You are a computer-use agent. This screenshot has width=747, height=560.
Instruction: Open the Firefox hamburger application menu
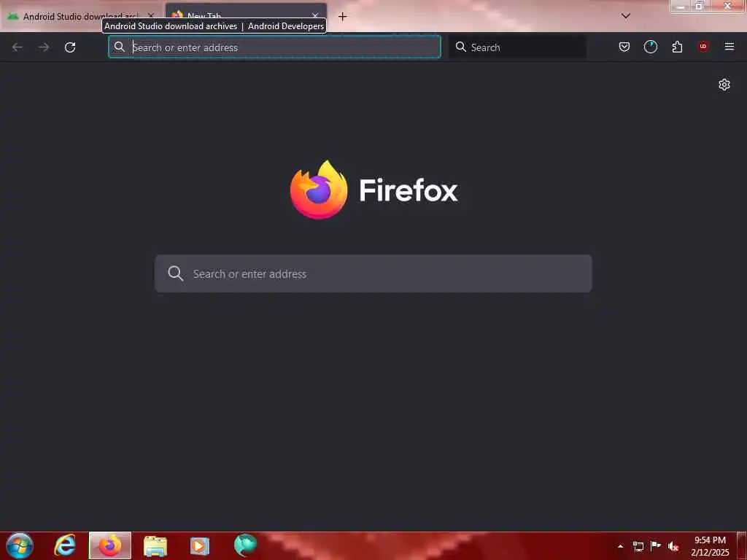[x=729, y=47]
